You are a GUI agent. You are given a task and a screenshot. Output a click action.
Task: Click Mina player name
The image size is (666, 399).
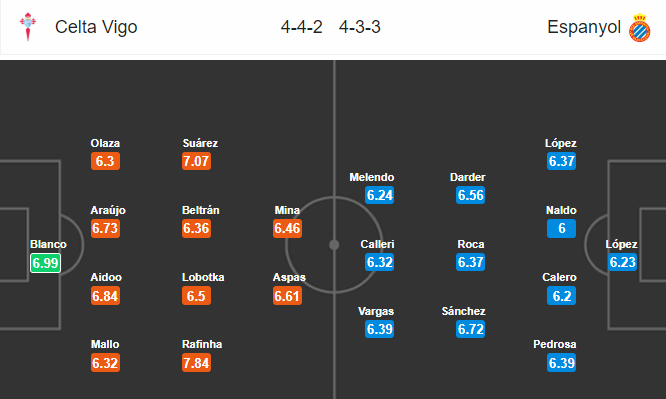(x=287, y=210)
